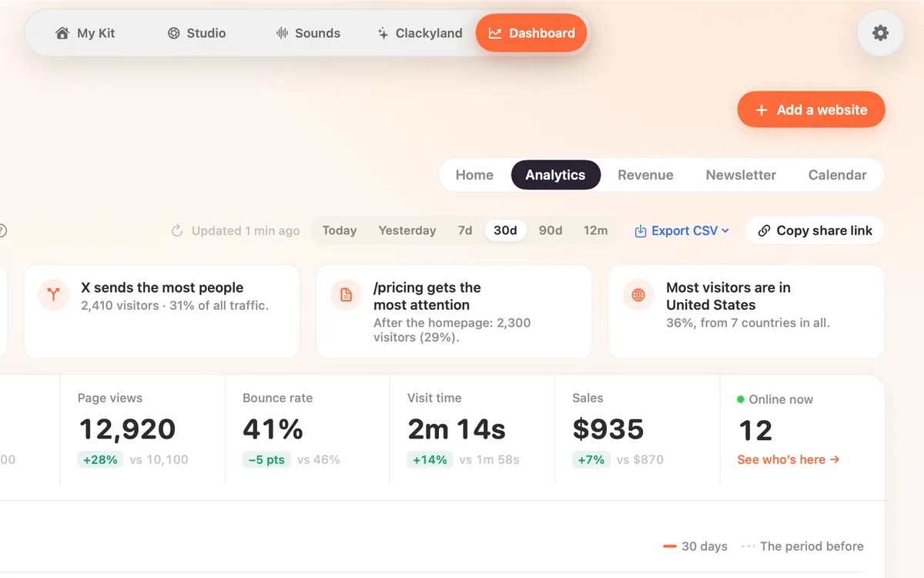
Task: Select the Analytics sub-tab
Action: pyautogui.click(x=555, y=175)
